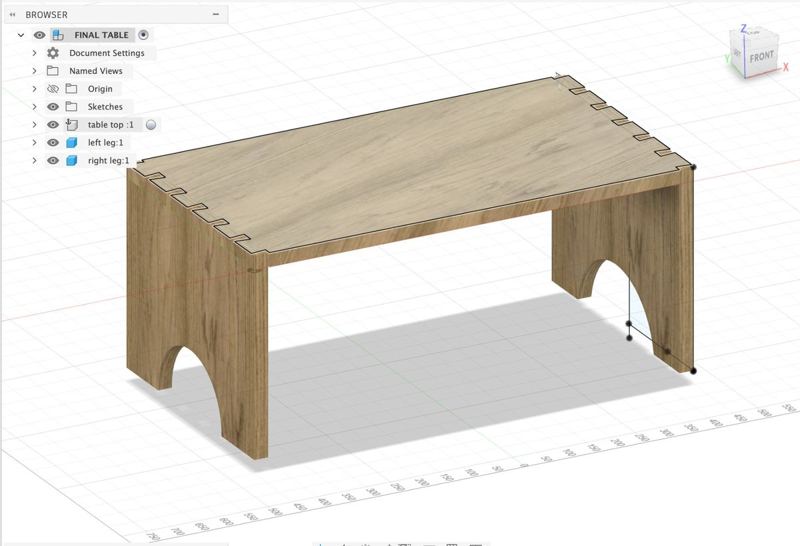
Task: Activate FINAL TABLE with its radio button
Action: tap(144, 35)
